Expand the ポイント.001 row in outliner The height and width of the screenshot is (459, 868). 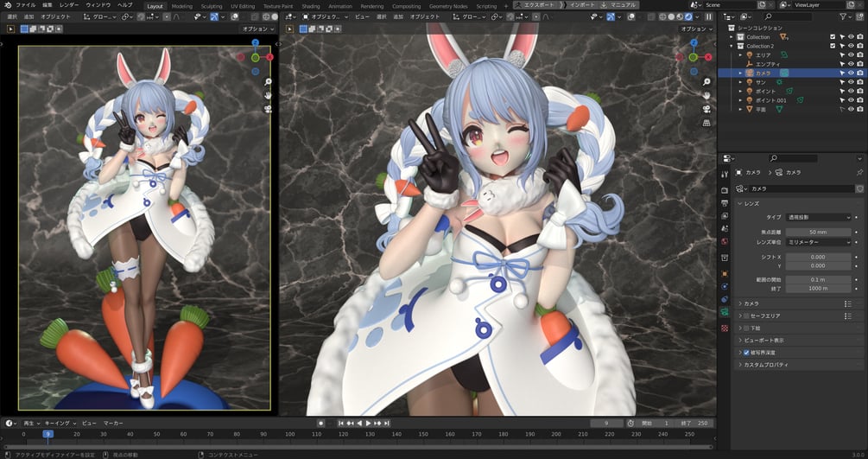pos(741,100)
